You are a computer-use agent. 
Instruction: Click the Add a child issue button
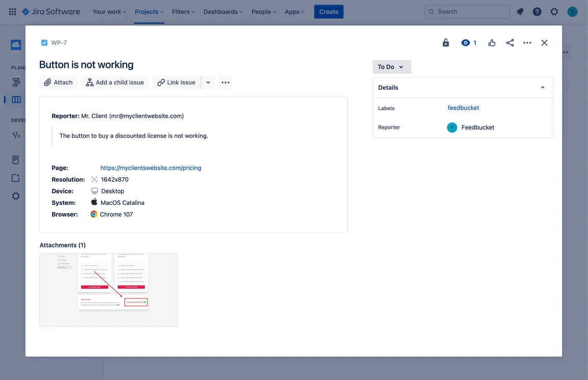[x=115, y=82]
